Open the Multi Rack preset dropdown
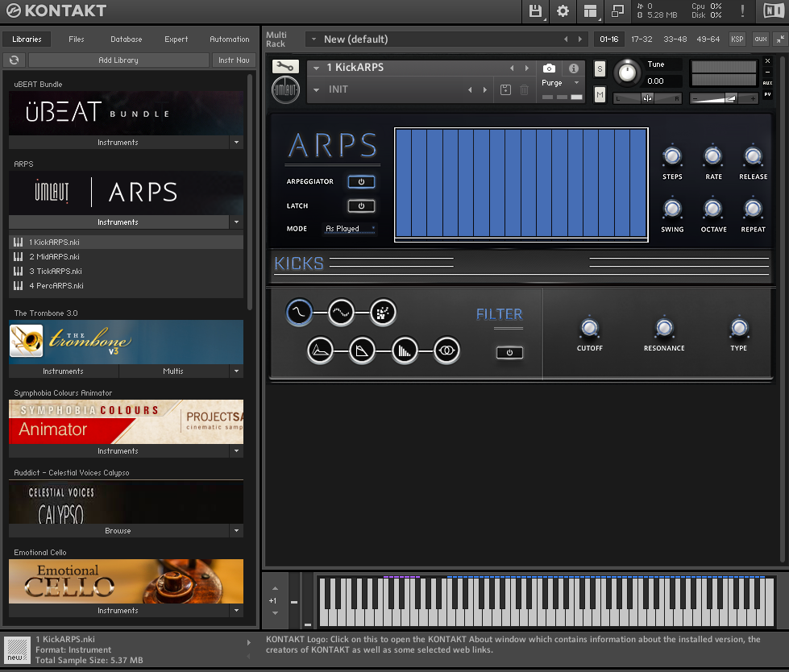The width and height of the screenshot is (789, 672). (x=314, y=39)
